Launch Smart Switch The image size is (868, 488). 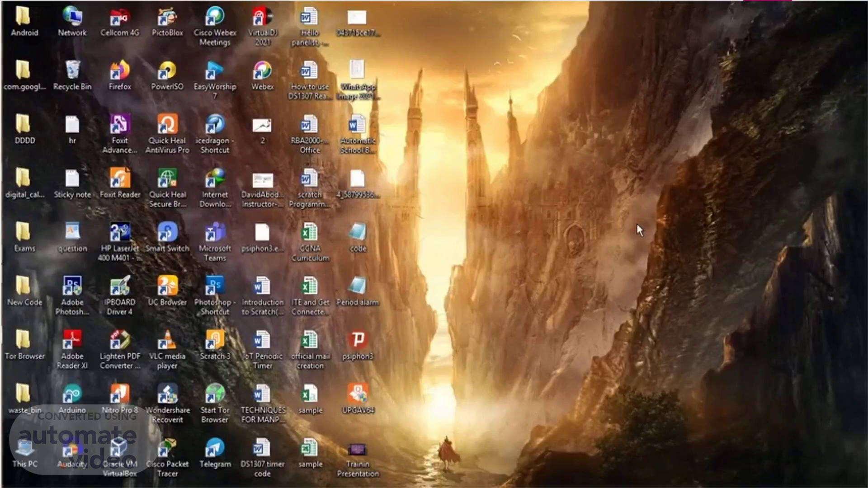167,237
